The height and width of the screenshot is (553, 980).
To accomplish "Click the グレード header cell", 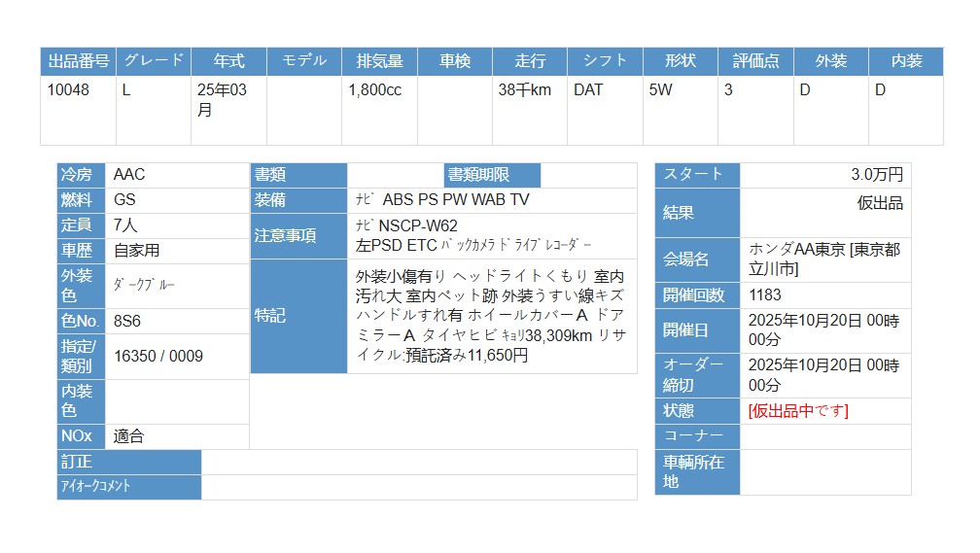I will 153,61.
